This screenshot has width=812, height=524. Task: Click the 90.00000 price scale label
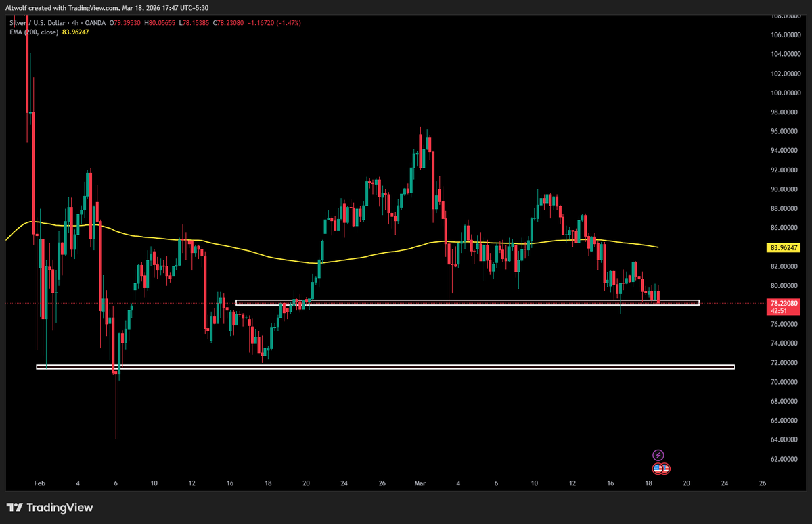785,190
